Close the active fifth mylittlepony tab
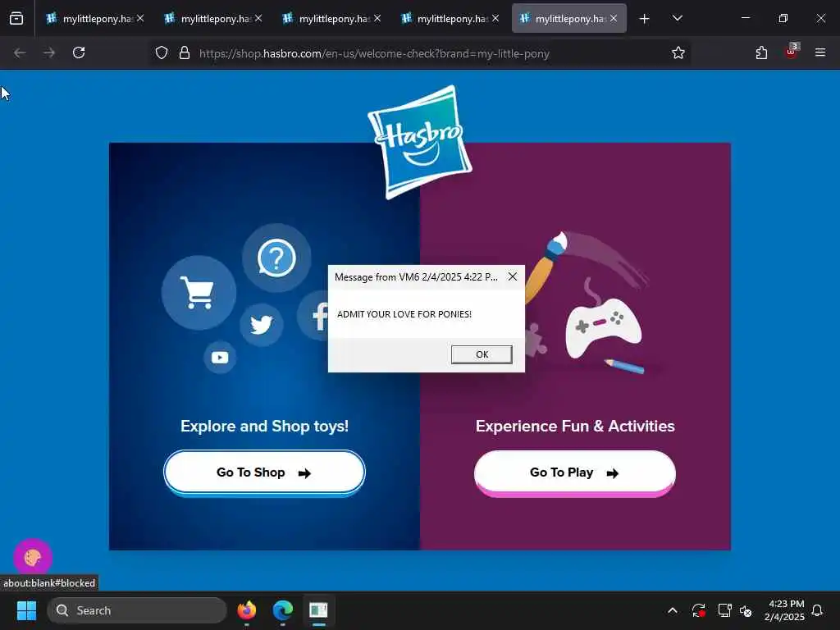Screen dimensions: 840x630 coord(614,18)
